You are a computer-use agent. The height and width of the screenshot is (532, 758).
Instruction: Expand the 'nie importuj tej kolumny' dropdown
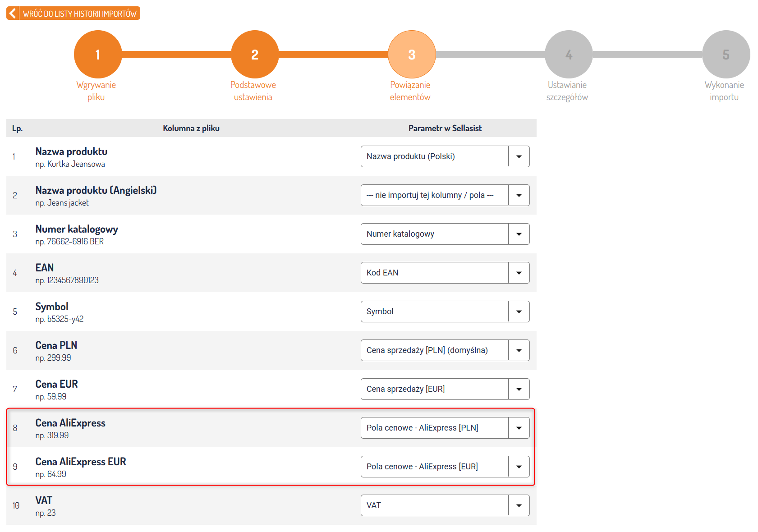[434, 195]
